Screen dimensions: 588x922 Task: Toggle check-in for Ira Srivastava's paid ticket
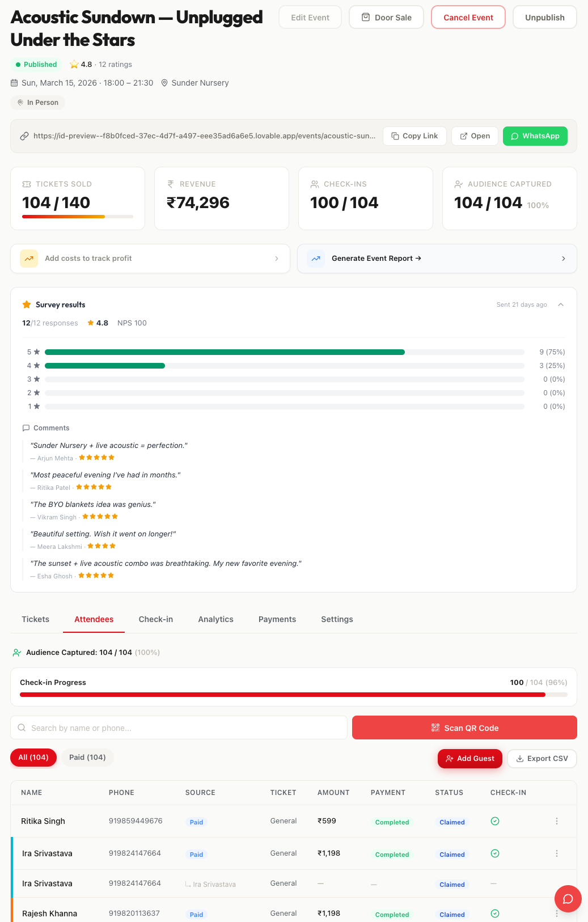pos(494,853)
